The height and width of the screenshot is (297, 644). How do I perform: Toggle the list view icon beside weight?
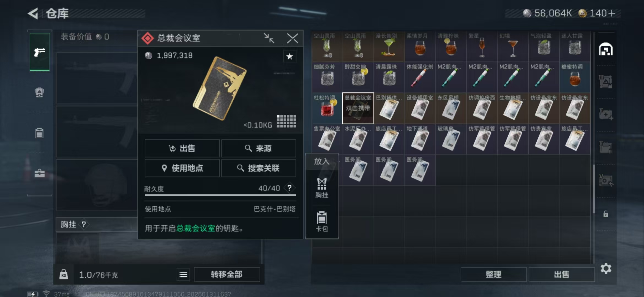click(183, 274)
